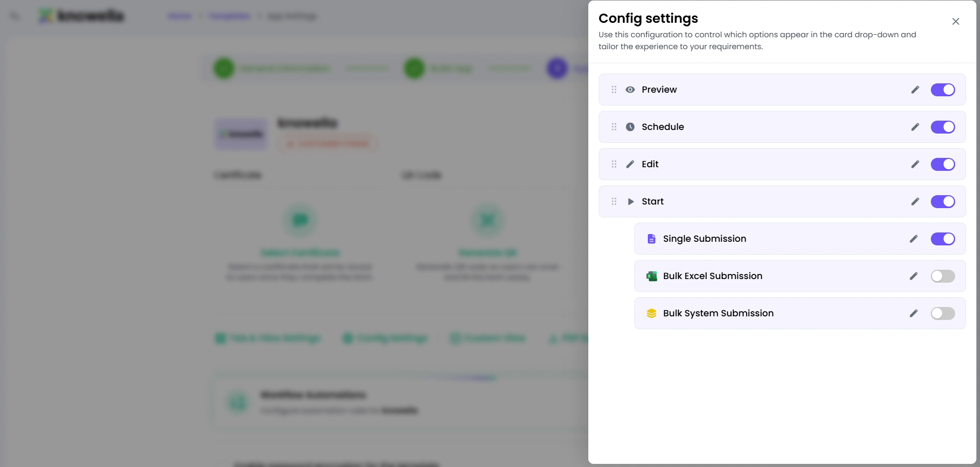Screen dimensions: 980x467
Task: Click the Preview label text
Action: tap(659, 90)
